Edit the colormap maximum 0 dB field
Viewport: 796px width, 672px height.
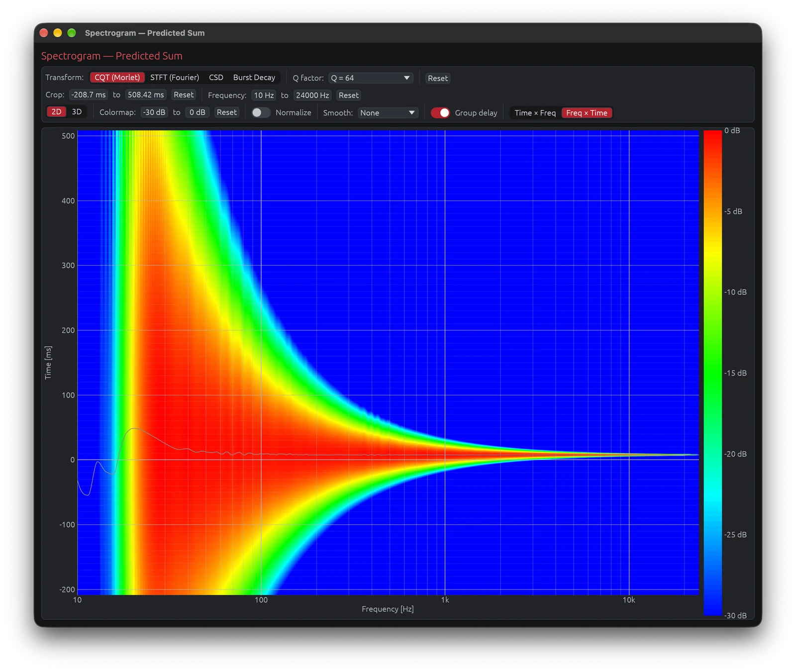198,112
